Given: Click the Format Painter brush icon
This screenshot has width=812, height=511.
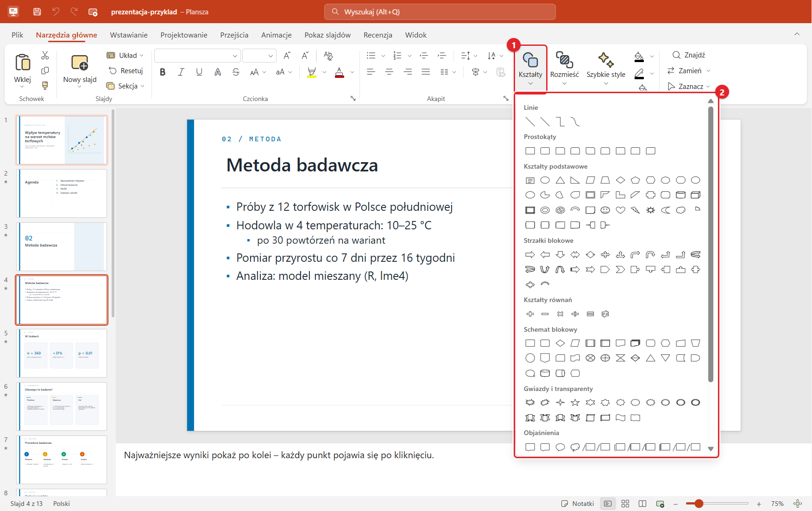Looking at the screenshot, I should (x=45, y=85).
